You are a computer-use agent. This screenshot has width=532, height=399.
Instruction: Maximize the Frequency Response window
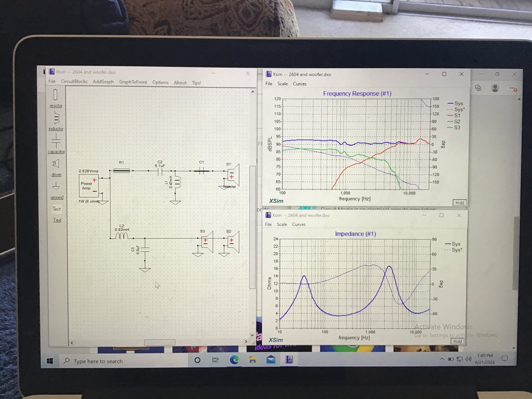[444, 74]
